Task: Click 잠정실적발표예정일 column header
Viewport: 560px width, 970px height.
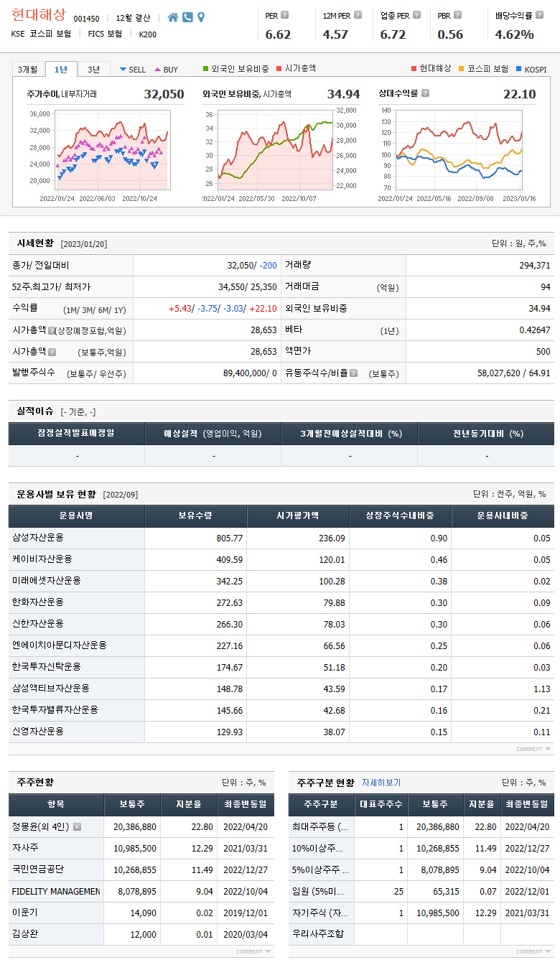Action: pyautogui.click(x=76, y=434)
